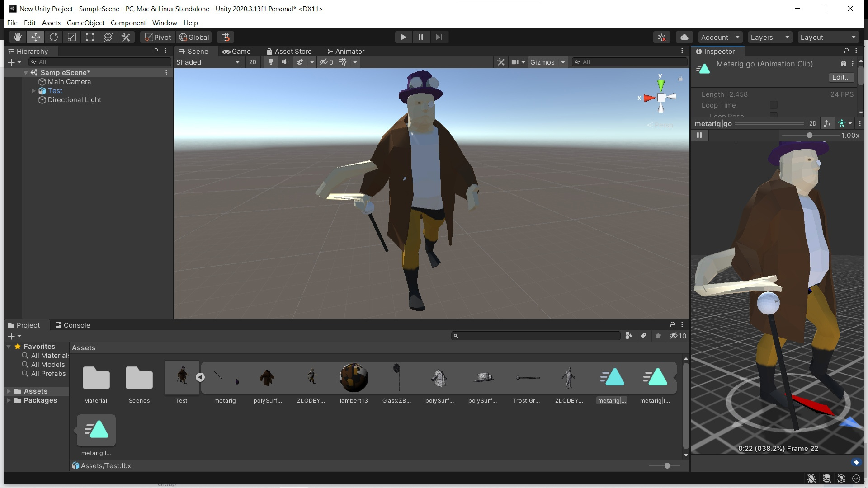This screenshot has height=488, width=868.
Task: Select the lambert13 material thumbnail
Action: (x=354, y=377)
